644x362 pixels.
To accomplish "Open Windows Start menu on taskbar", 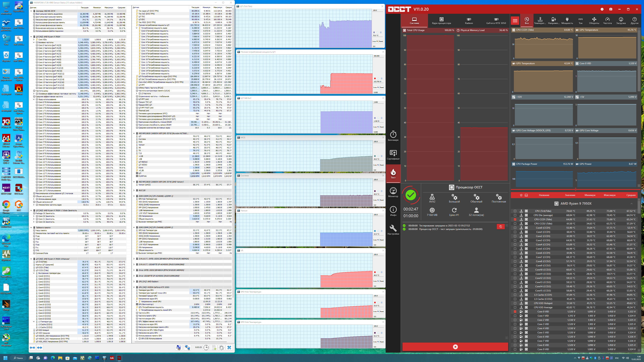I will click(x=5, y=358).
